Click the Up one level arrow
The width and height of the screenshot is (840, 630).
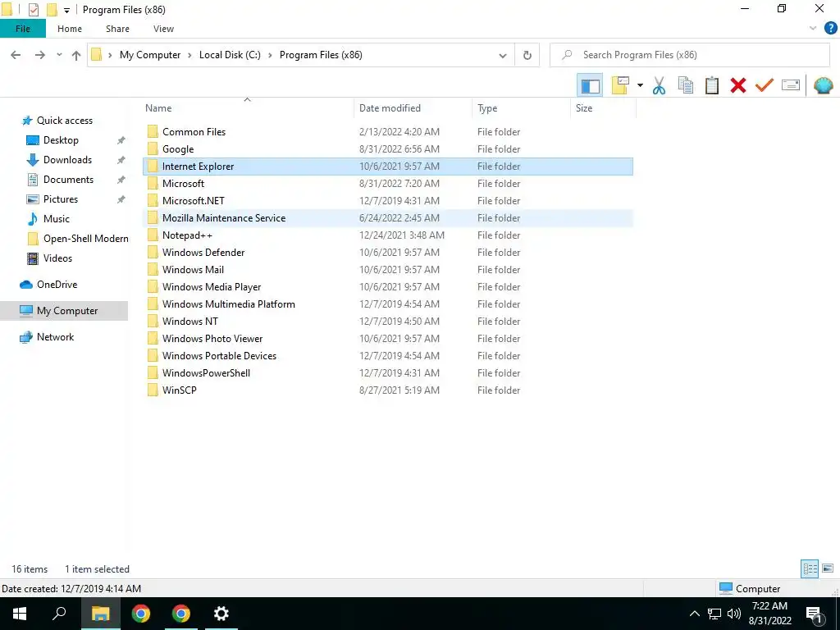tap(76, 55)
